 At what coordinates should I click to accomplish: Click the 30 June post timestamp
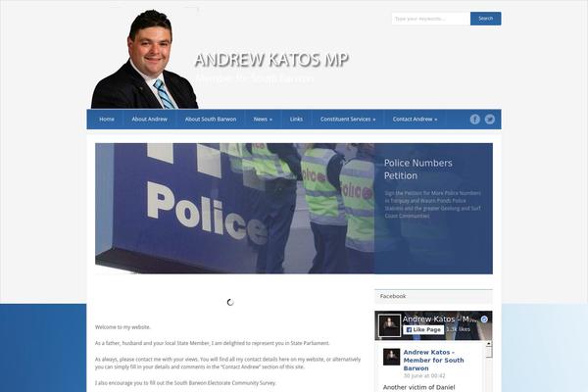tap(424, 376)
